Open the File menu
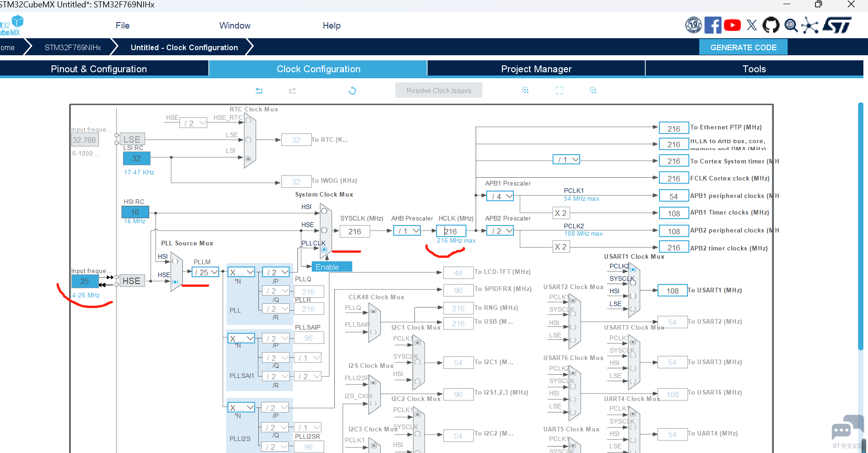 122,26
